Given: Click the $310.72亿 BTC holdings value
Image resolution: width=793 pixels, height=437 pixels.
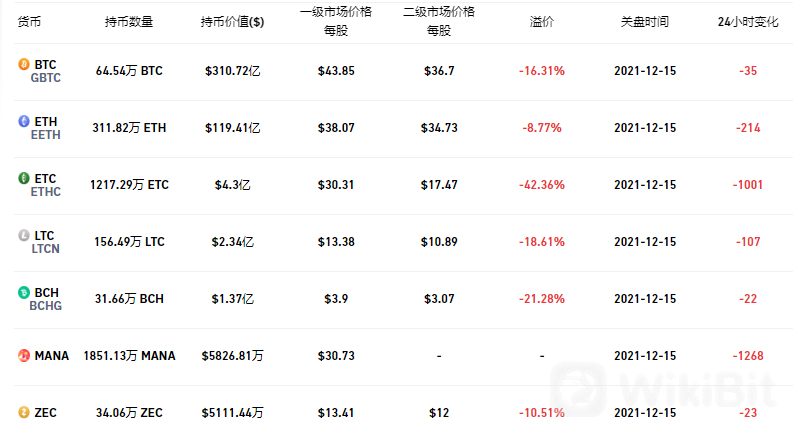Looking at the screenshot, I should click(233, 71).
